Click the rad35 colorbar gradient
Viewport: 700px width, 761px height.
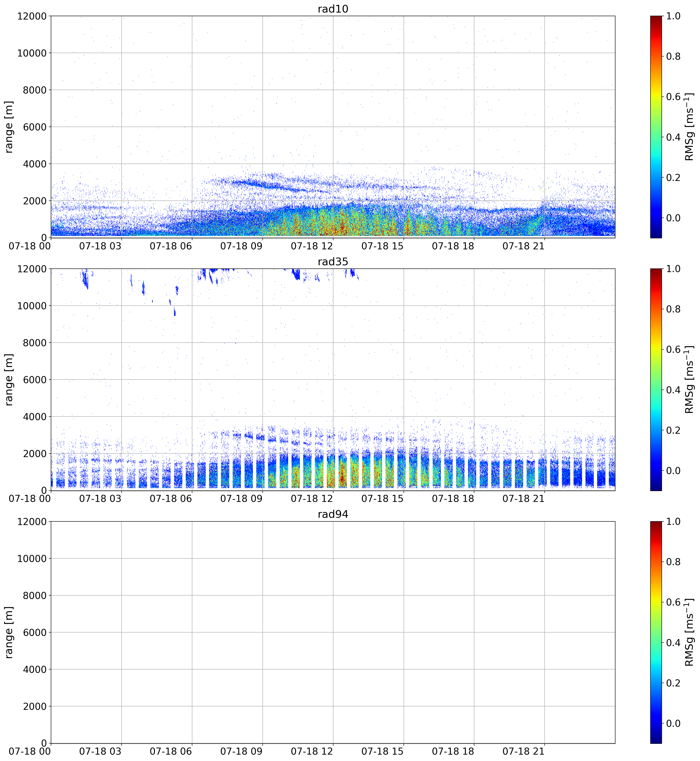coord(656,380)
